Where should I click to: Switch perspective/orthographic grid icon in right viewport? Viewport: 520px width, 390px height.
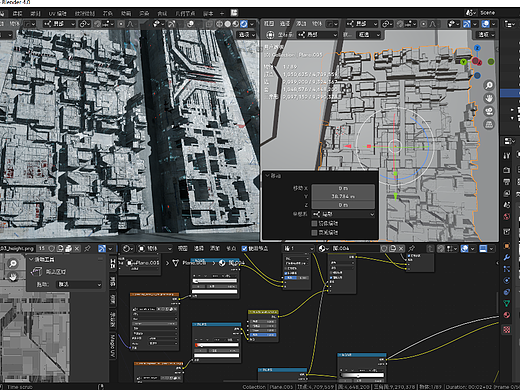tap(489, 124)
